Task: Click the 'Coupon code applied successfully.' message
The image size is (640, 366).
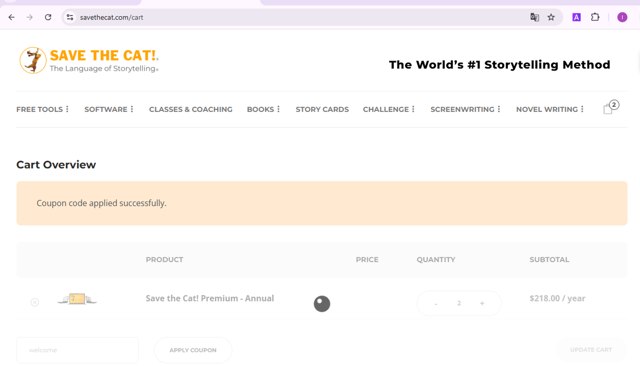Action: 101,203
